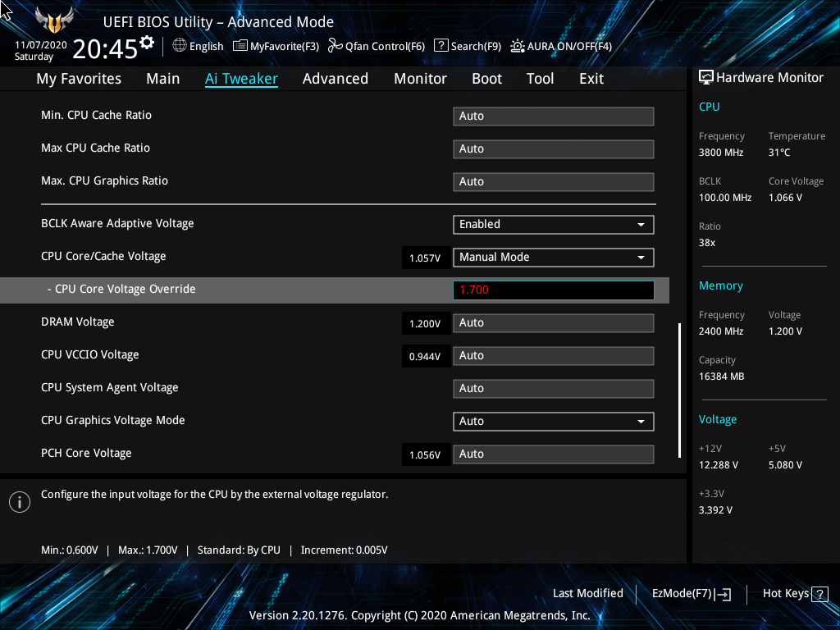Edit the CPU Core Voltage Override value 1.700
This screenshot has width=840, height=630.
coord(554,290)
